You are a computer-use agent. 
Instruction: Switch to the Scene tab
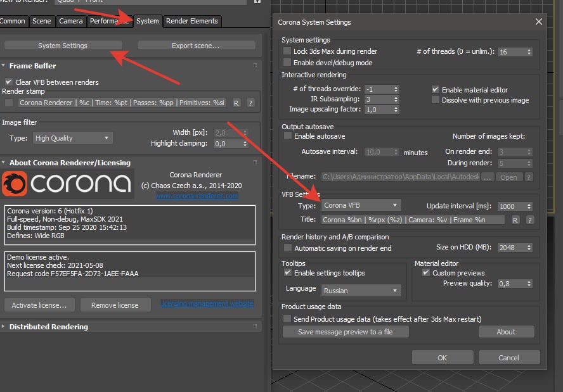42,21
